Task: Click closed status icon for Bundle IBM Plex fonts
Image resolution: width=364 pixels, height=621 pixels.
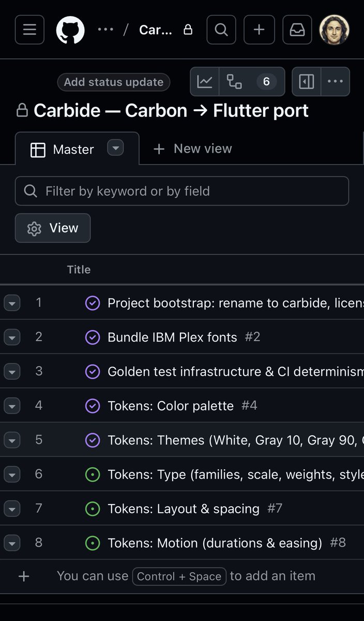Action: click(92, 337)
